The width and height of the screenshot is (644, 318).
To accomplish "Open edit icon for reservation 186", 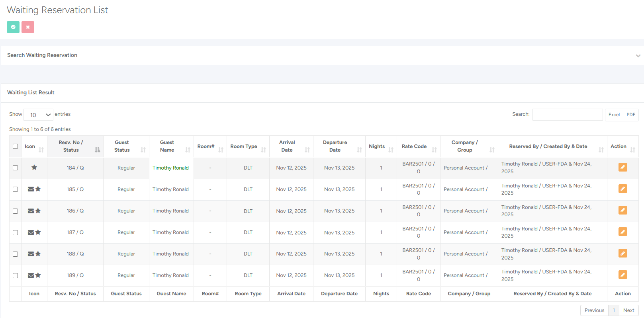I will click(622, 210).
